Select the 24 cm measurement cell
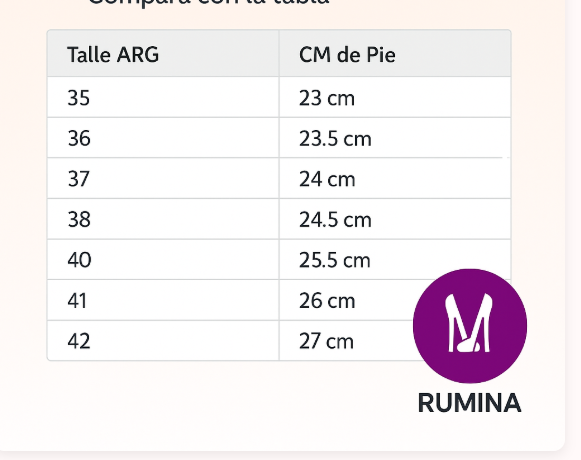This screenshot has width=581, height=460. [x=395, y=178]
